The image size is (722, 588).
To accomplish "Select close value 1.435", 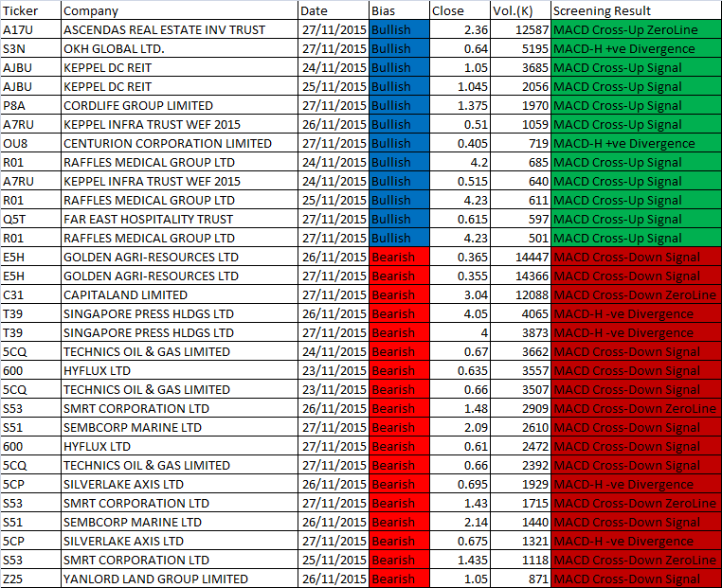I will tap(460, 560).
